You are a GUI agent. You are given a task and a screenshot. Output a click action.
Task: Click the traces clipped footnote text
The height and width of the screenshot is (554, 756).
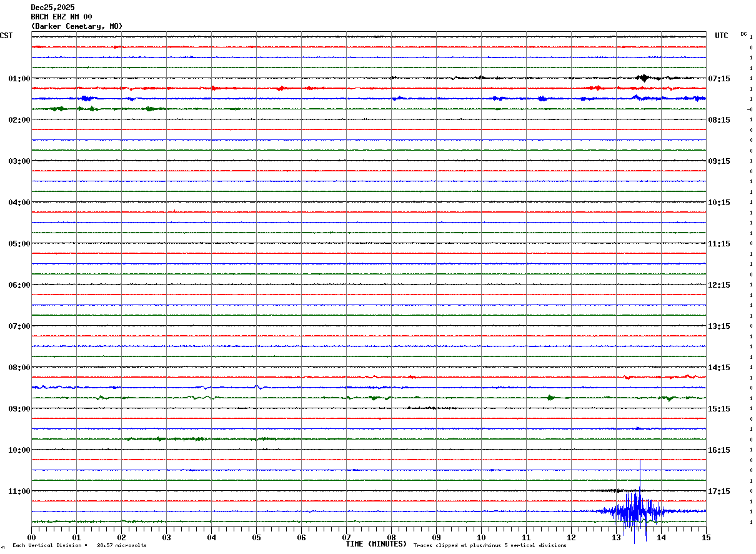490,546
